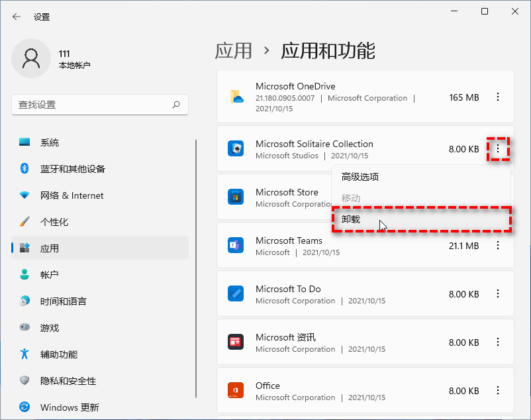Select the 个性化 category
The width and height of the screenshot is (531, 420).
pyautogui.click(x=100, y=222)
